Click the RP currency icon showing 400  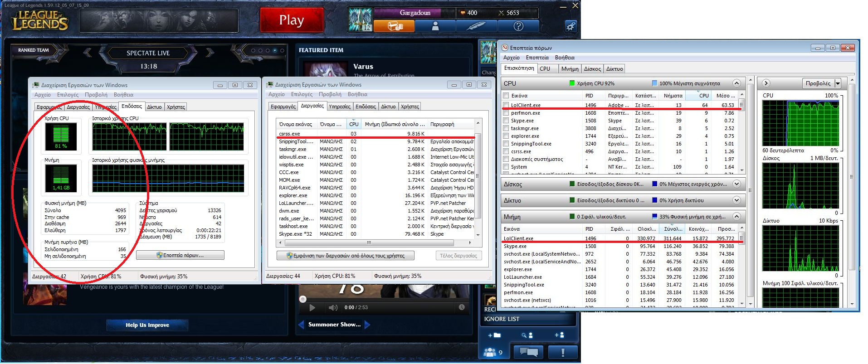coord(463,13)
